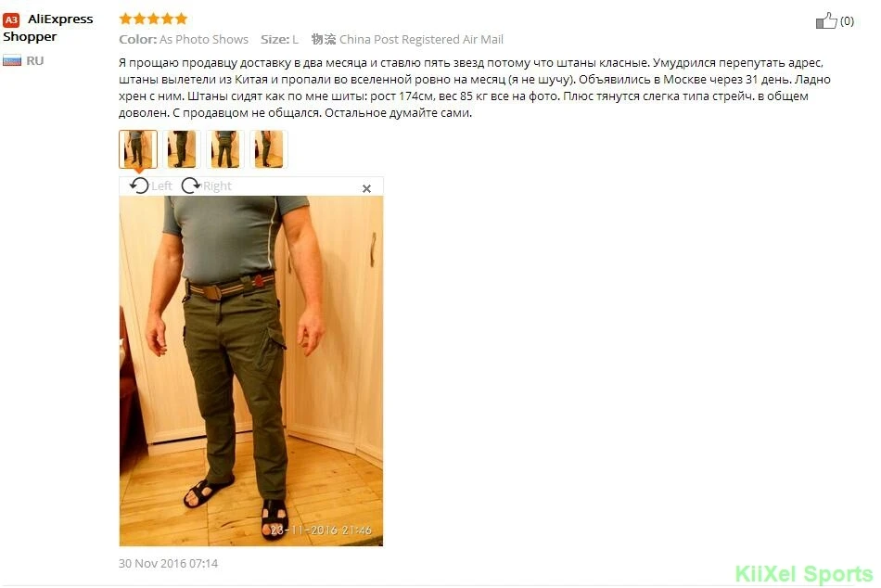Select the first review photo thumbnail

tap(137, 149)
